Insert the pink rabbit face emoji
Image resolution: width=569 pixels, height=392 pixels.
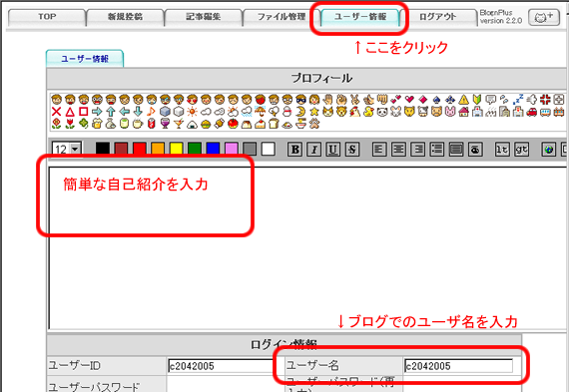[x=450, y=112]
